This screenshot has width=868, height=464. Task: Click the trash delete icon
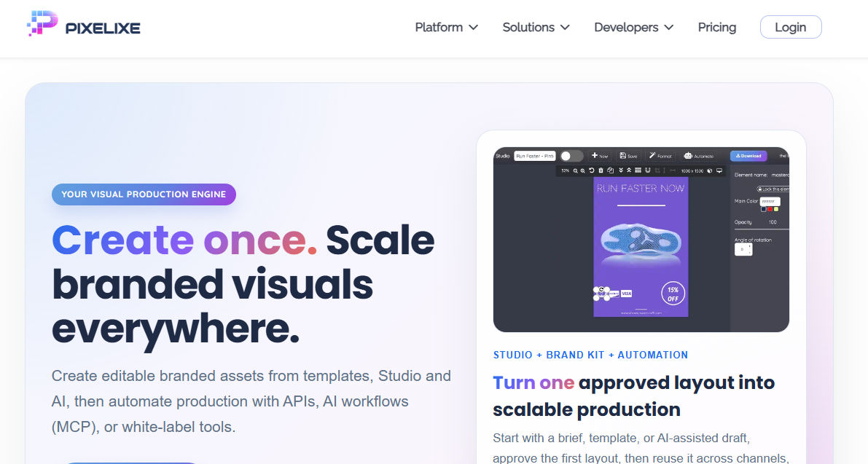601,170
